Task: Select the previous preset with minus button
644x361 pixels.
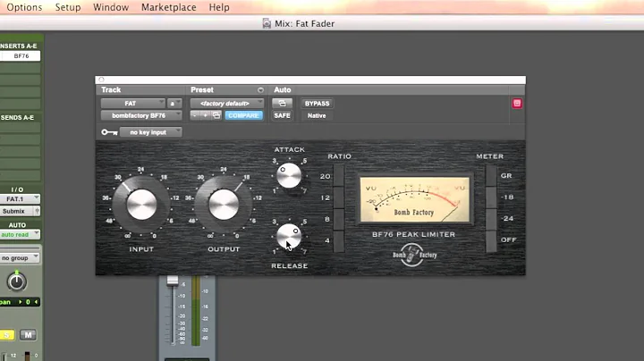Action: pyautogui.click(x=195, y=115)
